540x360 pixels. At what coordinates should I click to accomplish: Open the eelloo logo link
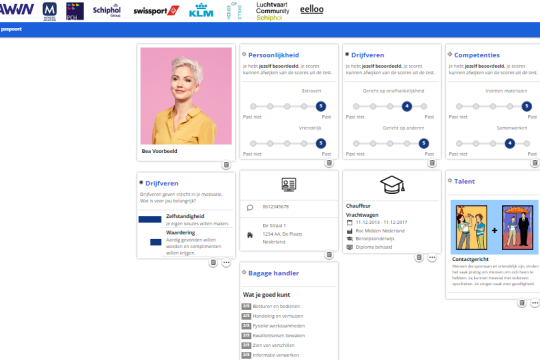312,10
